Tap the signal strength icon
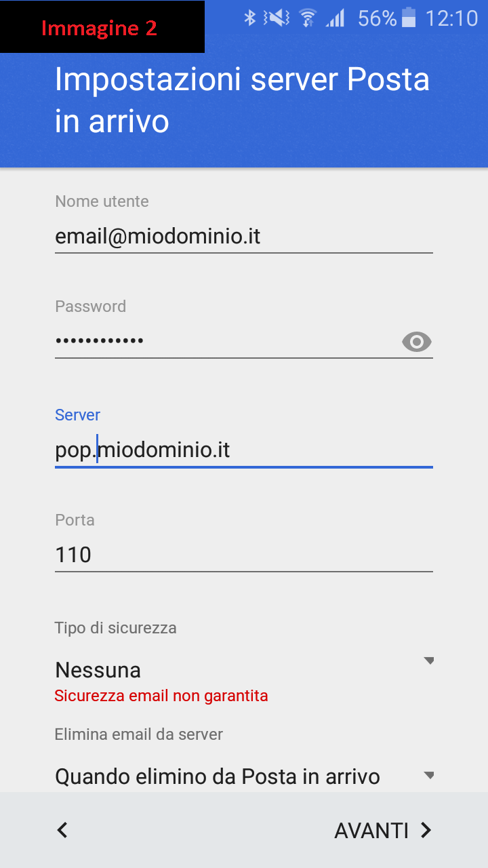The height and width of the screenshot is (868, 488). [335, 18]
